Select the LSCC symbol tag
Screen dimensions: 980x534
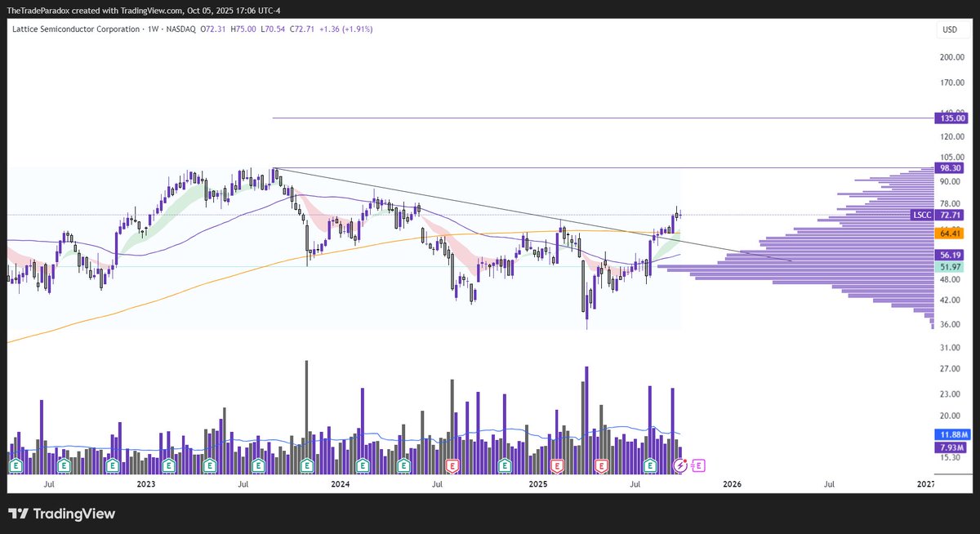coord(921,215)
